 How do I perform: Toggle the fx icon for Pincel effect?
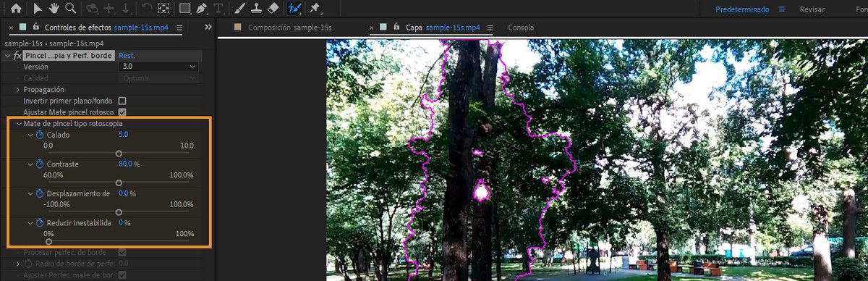pos(17,56)
